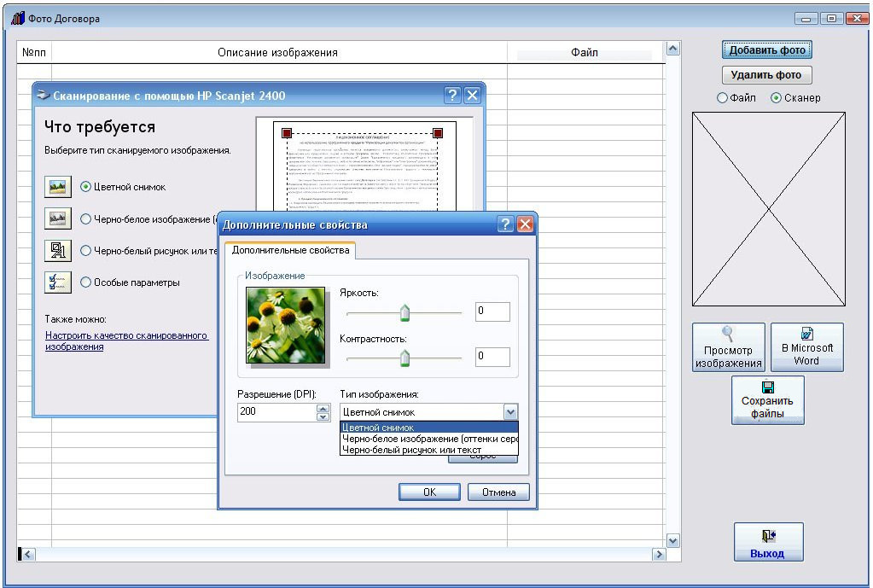
Task: Open the Тип изображения dropdown arrow
Action: click(x=510, y=412)
